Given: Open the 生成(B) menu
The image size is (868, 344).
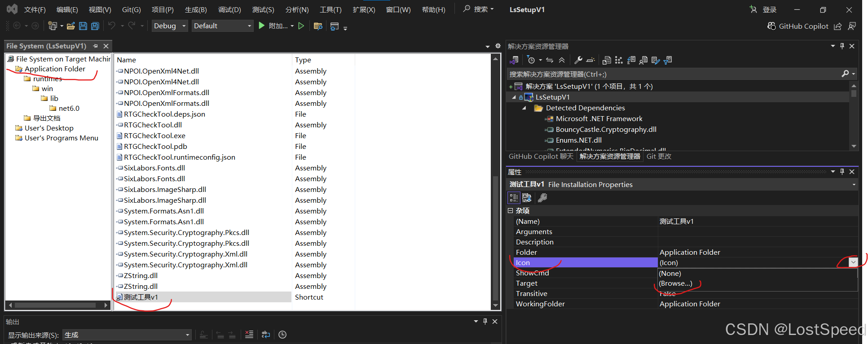Looking at the screenshot, I should coord(196,9).
